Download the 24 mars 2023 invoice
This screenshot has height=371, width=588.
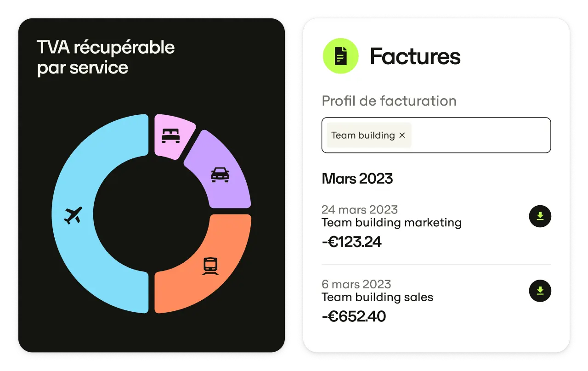pyautogui.click(x=540, y=216)
